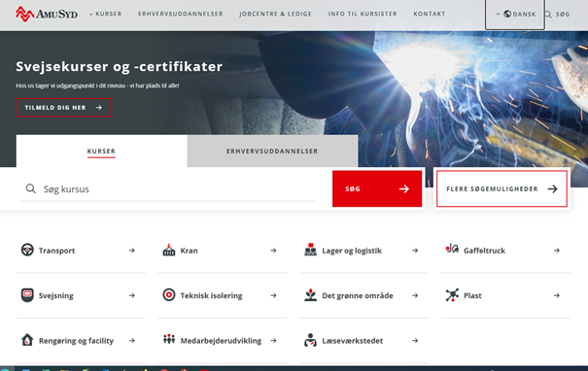This screenshot has width=588, height=371.
Task: Click the Lager og logistik boxes icon
Action: 310,250
